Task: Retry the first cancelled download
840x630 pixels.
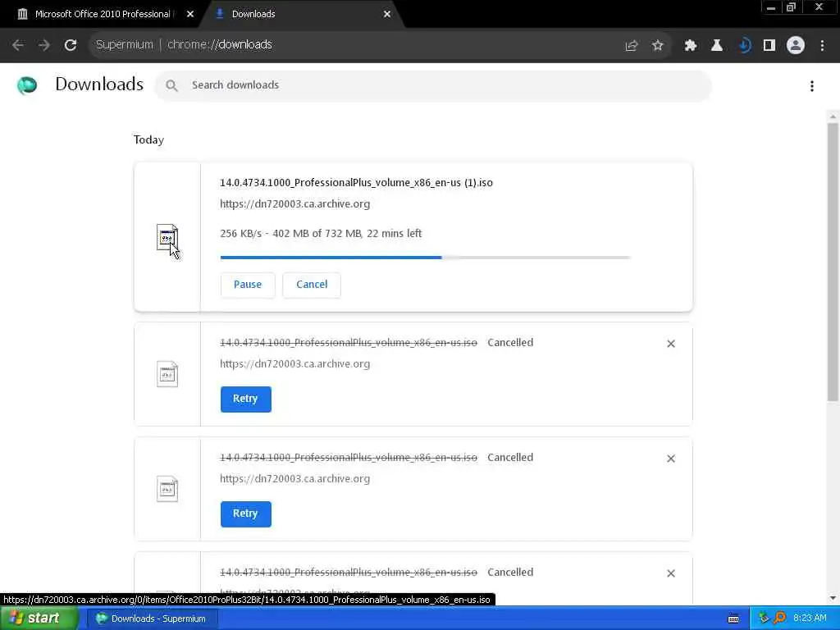Action: pos(246,399)
